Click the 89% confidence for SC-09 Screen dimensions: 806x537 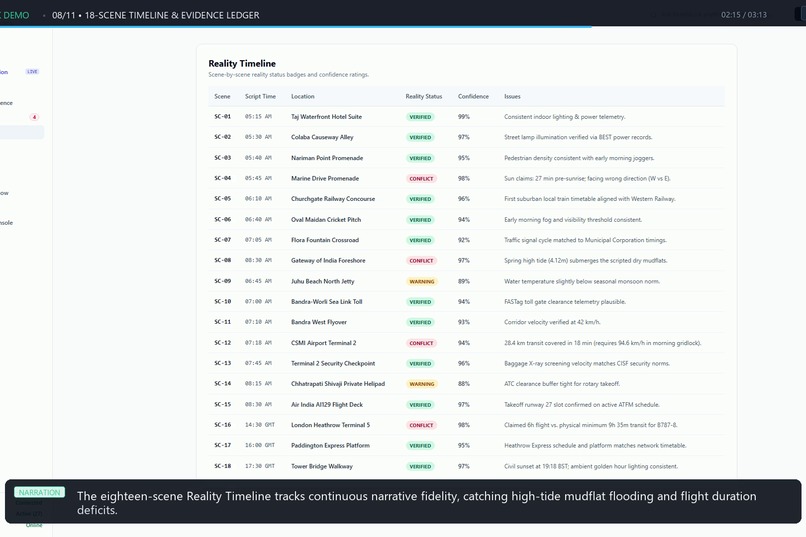coord(464,281)
